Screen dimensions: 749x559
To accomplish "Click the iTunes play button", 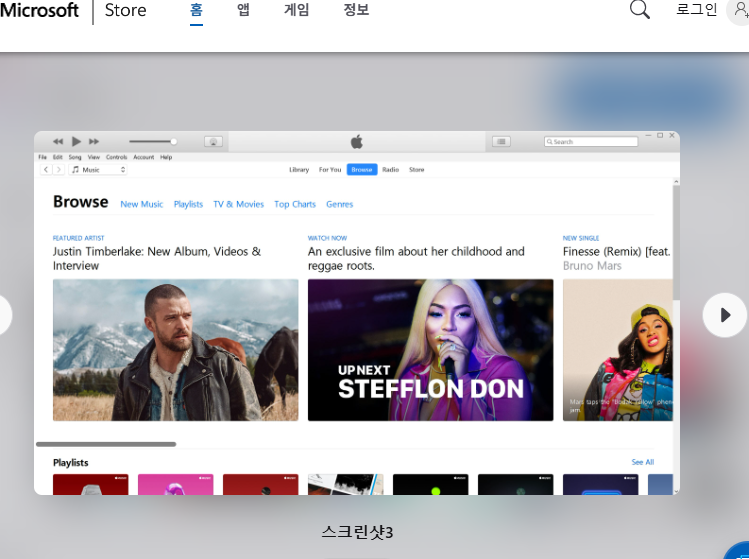I will (x=76, y=141).
